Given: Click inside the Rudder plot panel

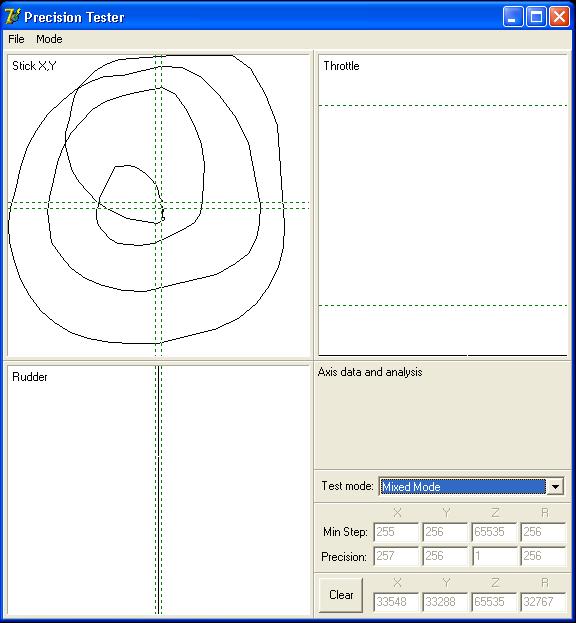Looking at the screenshot, I should click(x=158, y=490).
